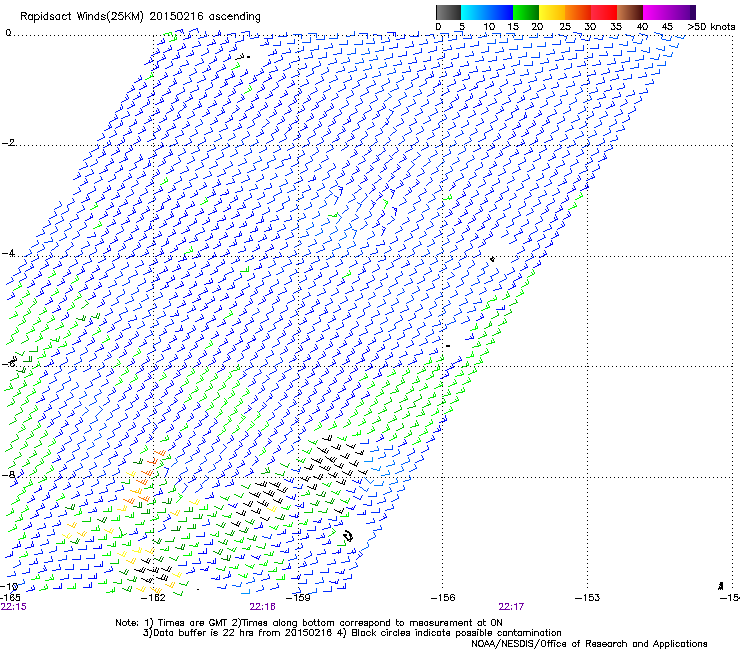740x650 pixels.
Task: Click the '22:17' time label
Action: 511,607
